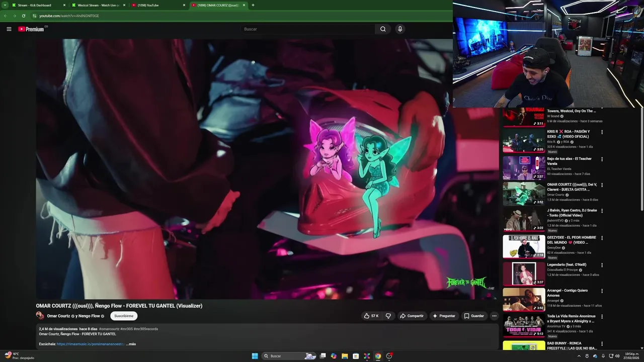Open options menu for Arcangel video
644x362 pixels.
coord(602,291)
